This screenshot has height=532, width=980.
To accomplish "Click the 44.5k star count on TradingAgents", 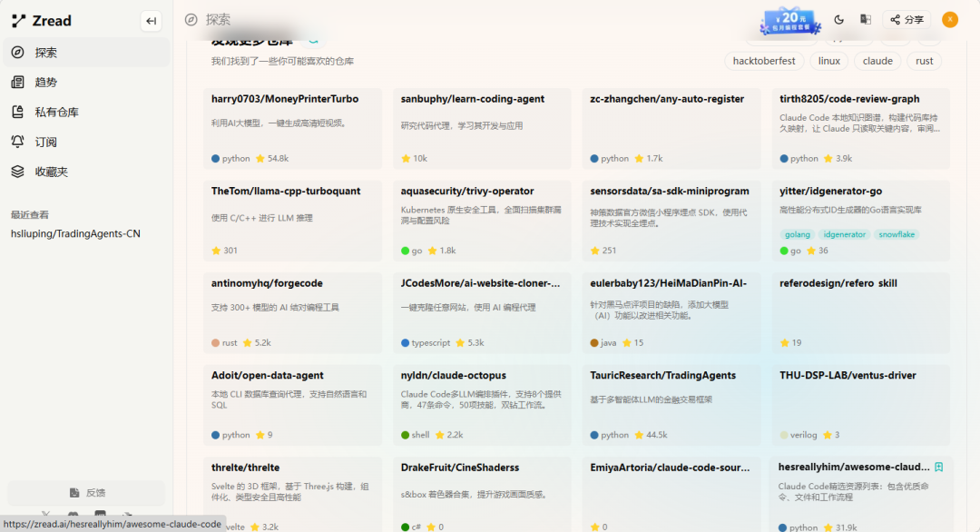I will point(651,435).
